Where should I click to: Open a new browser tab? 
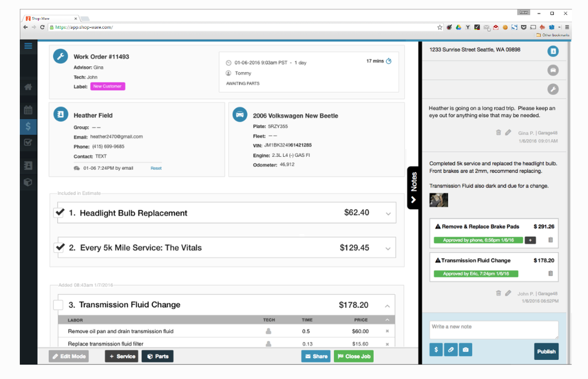[85, 18]
